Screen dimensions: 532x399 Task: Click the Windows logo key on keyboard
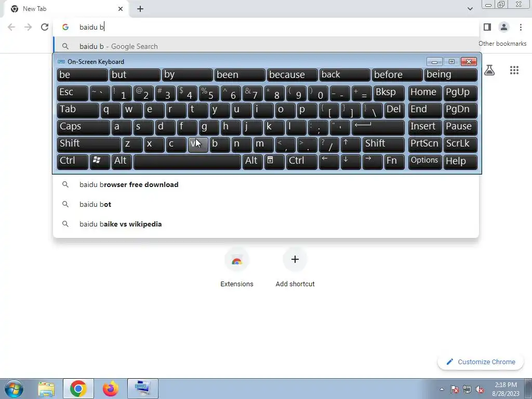pyautogui.click(x=100, y=162)
